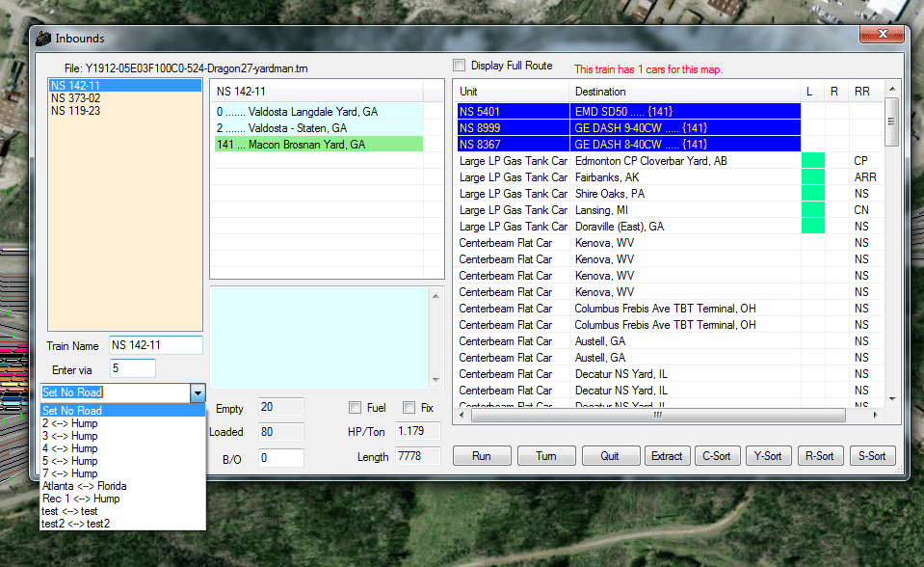Click the Enter via input field
Viewport: 924px width, 567px height.
pos(133,368)
